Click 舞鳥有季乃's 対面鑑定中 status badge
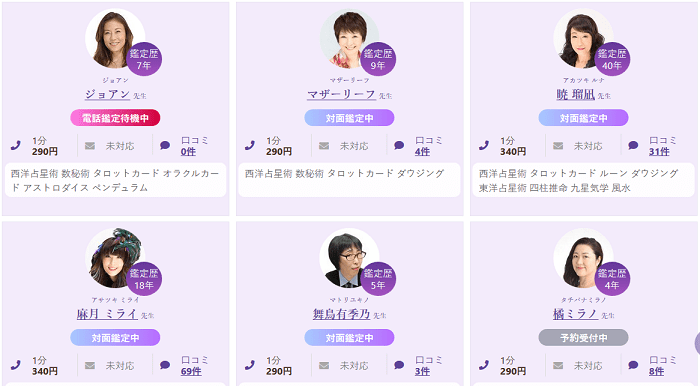700x386 pixels. [349, 337]
